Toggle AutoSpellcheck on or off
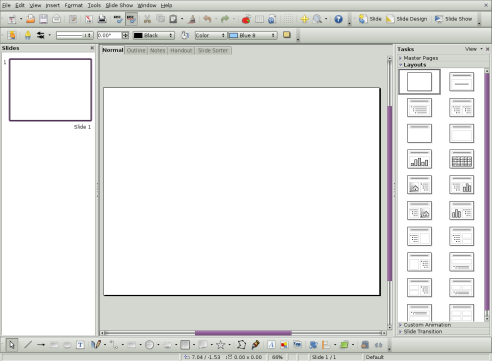The height and width of the screenshot is (361, 492). click(x=131, y=19)
